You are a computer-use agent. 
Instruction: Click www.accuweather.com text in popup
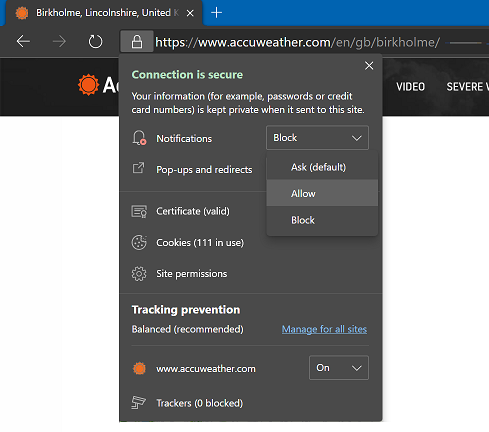tap(206, 369)
